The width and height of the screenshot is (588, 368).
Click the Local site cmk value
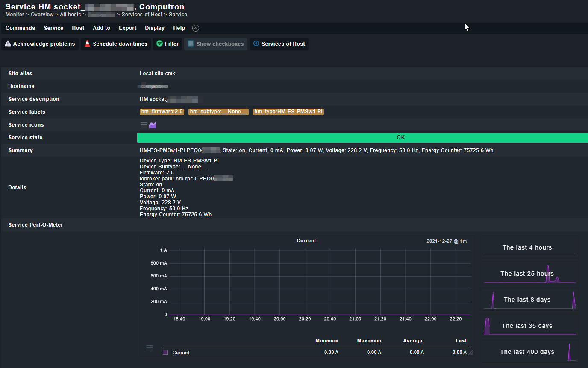(157, 74)
